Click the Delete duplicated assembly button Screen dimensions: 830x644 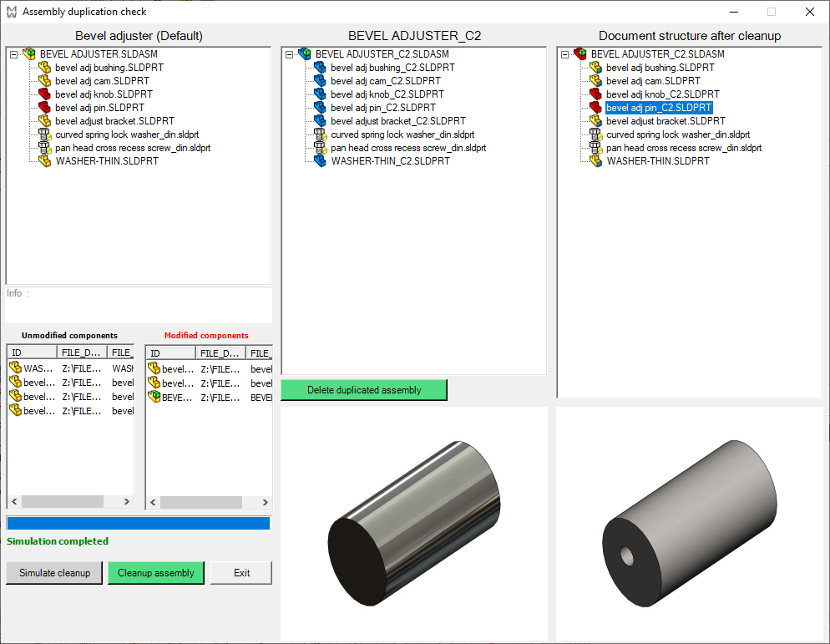tap(364, 390)
